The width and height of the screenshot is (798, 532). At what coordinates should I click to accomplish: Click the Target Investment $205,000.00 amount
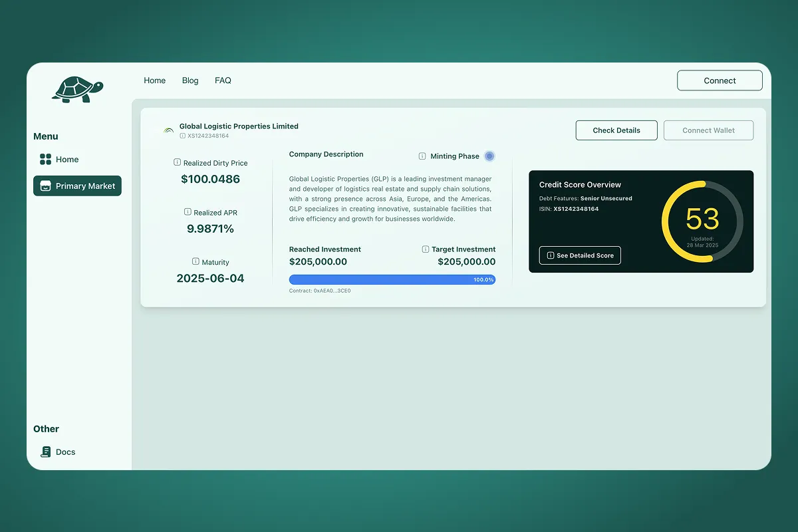(467, 262)
